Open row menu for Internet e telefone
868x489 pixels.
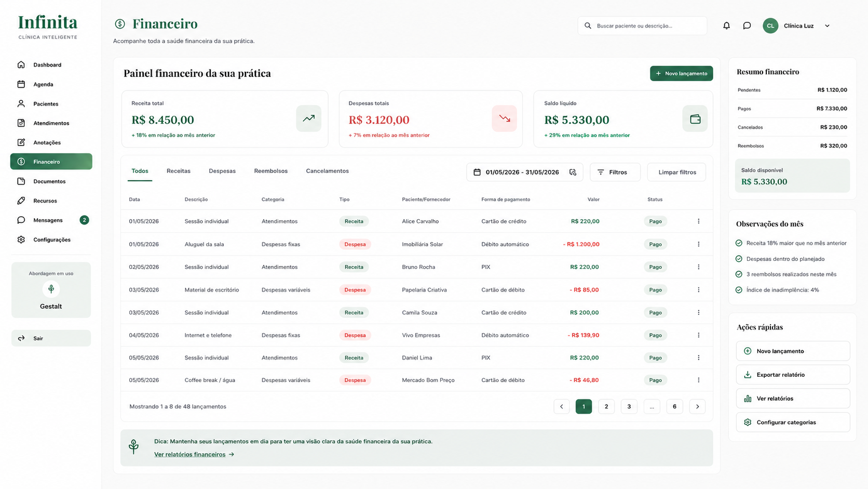point(698,335)
